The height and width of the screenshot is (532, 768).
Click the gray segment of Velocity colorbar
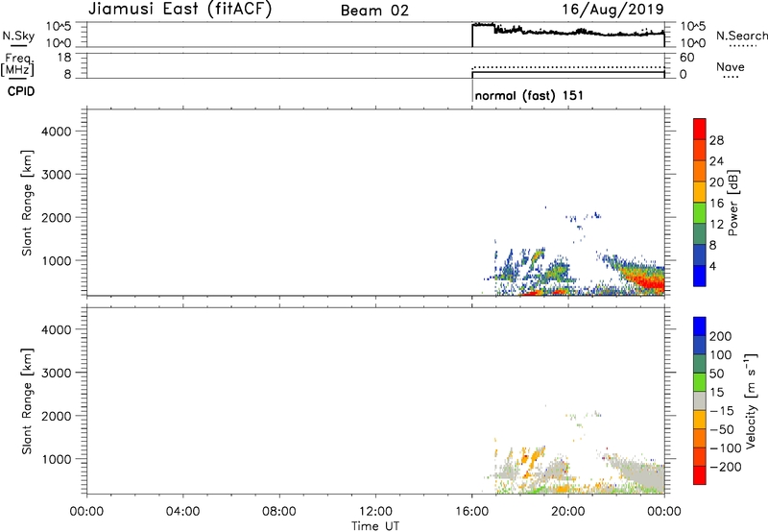[x=700, y=400]
